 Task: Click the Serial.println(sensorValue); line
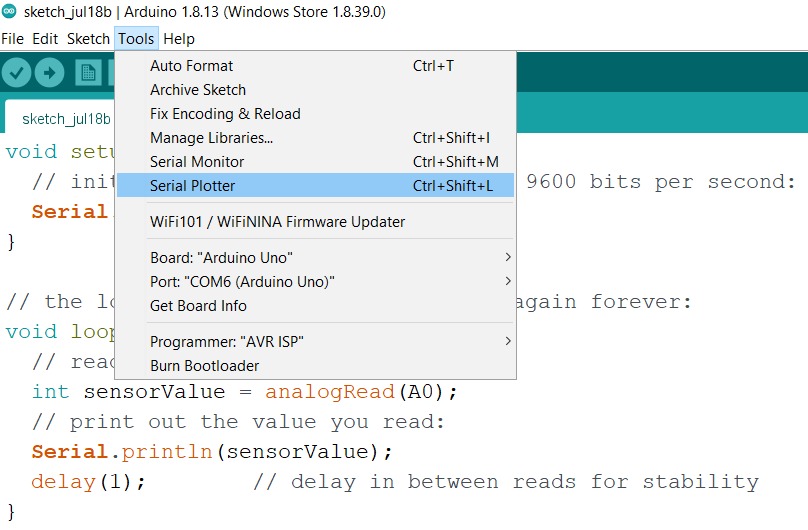pyautogui.click(x=212, y=452)
